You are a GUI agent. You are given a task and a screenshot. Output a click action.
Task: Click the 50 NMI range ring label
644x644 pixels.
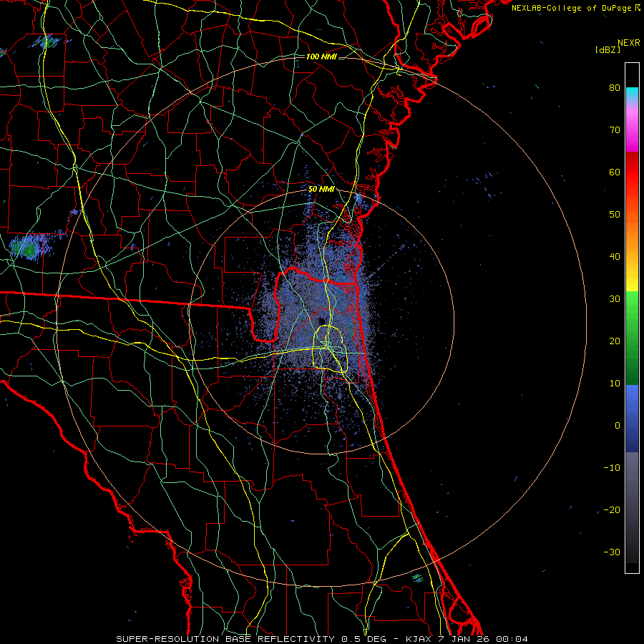[321, 189]
